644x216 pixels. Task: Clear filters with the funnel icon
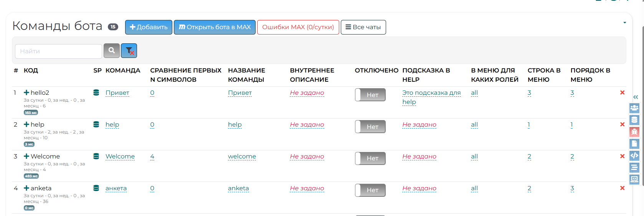pyautogui.click(x=129, y=51)
